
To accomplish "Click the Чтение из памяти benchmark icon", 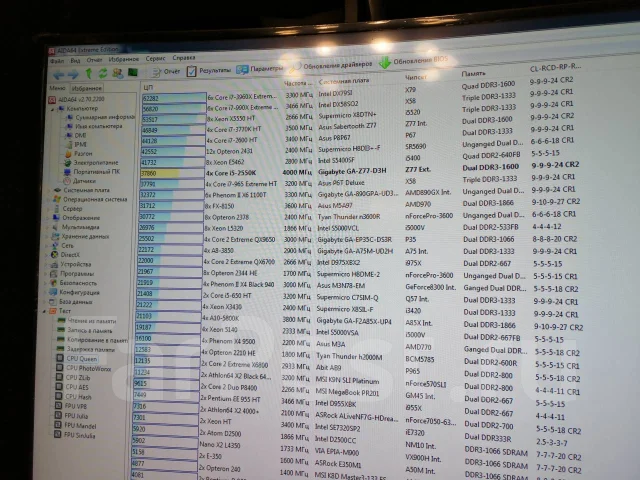I will (61, 321).
